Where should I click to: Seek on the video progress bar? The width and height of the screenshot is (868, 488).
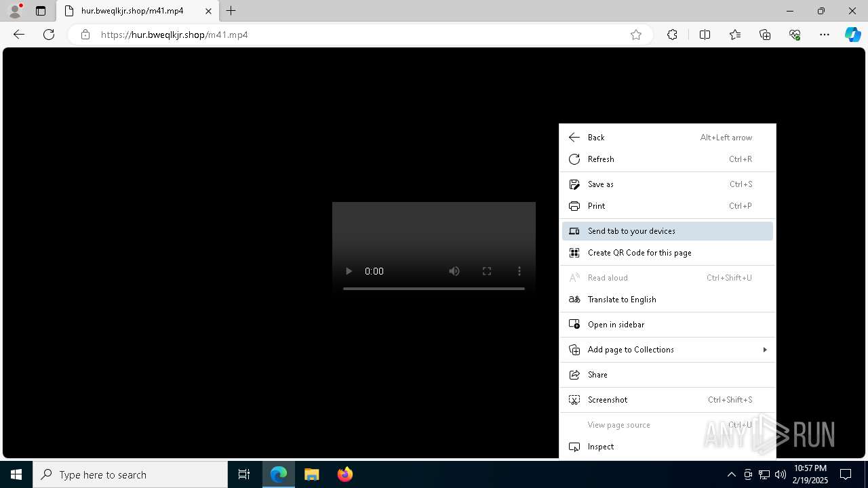[434, 289]
